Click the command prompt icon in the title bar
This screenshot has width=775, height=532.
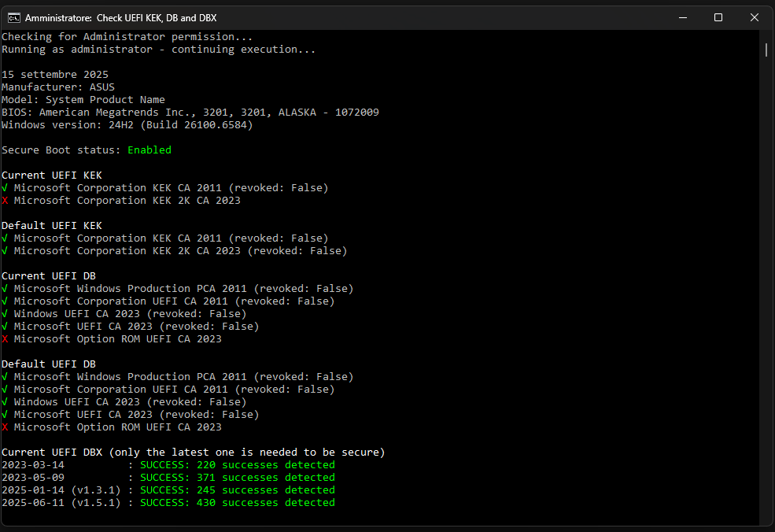coord(14,18)
